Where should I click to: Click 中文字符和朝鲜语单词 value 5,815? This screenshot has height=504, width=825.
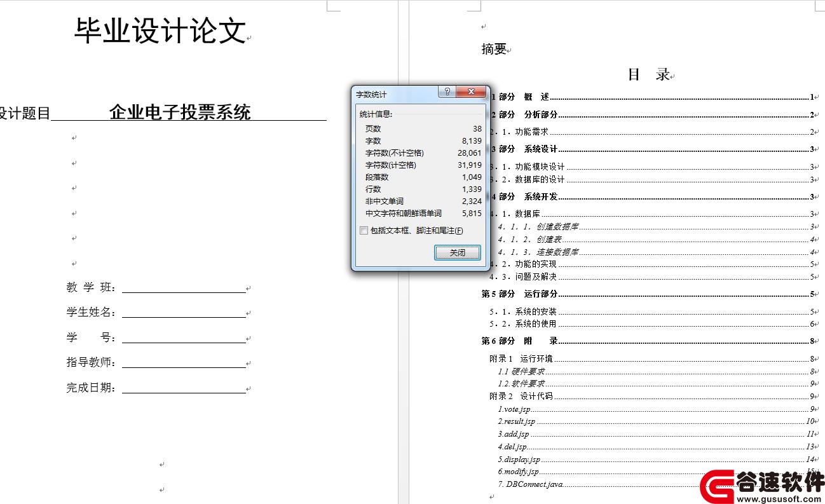coord(472,214)
